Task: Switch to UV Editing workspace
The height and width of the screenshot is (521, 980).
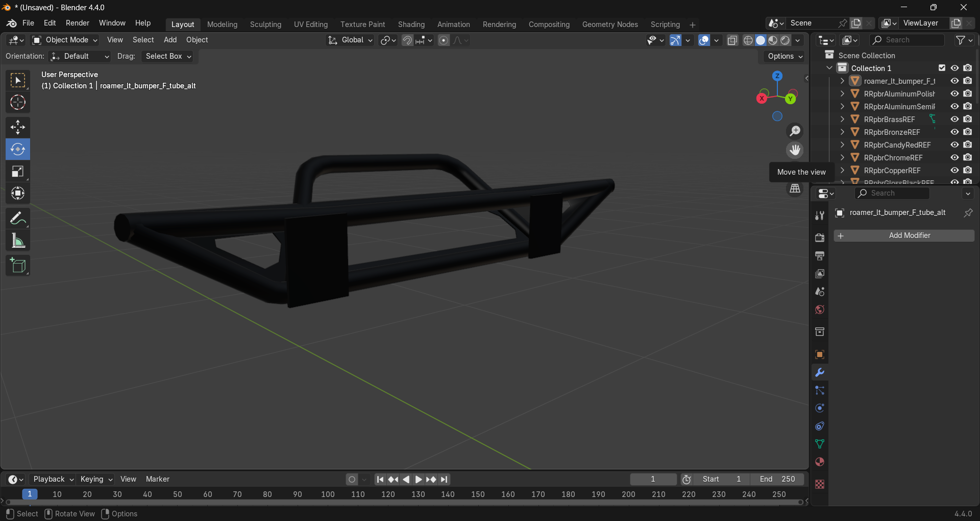Action: (x=311, y=25)
